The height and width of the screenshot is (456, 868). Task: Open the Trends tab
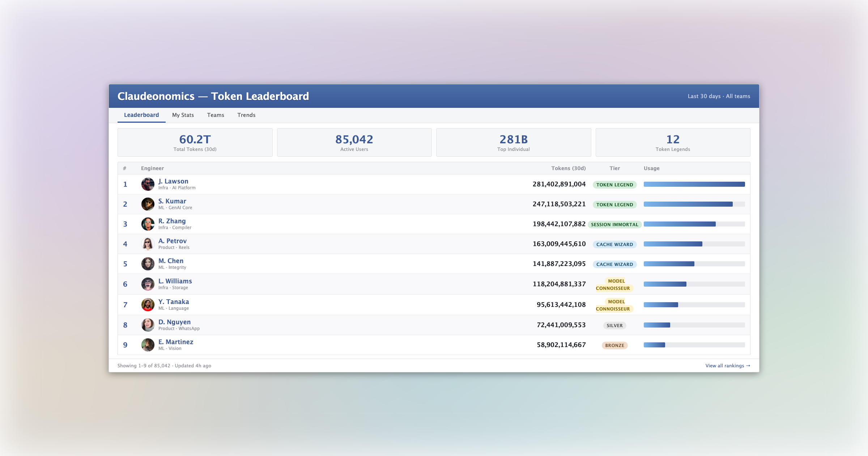[x=246, y=115]
